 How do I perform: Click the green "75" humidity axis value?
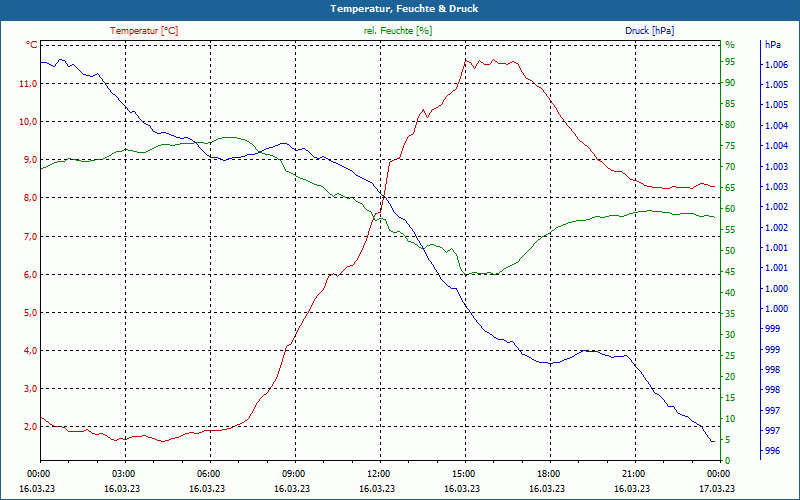point(730,145)
